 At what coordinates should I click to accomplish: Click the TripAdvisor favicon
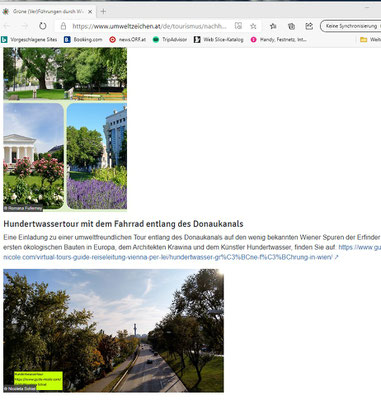click(x=156, y=40)
